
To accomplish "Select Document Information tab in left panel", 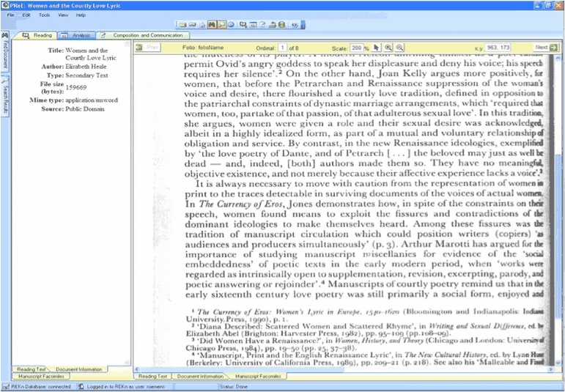I will click(x=78, y=369).
